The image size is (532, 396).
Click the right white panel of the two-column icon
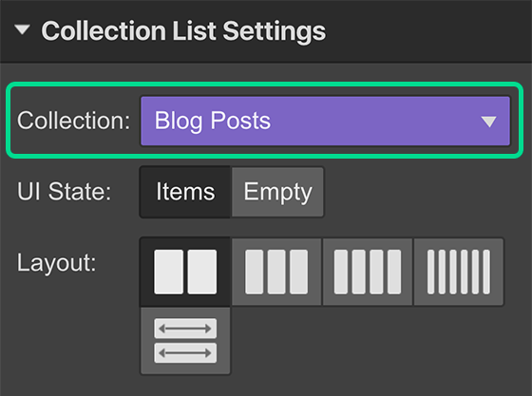tap(202, 272)
